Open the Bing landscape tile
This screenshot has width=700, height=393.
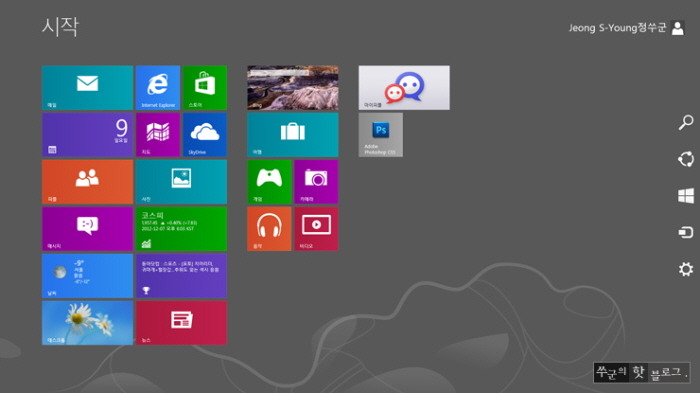coord(293,88)
